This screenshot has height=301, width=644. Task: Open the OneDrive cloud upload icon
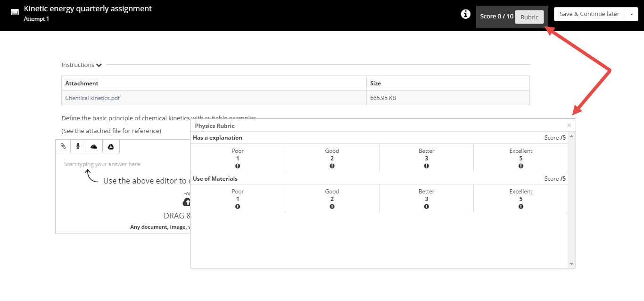coord(94,146)
